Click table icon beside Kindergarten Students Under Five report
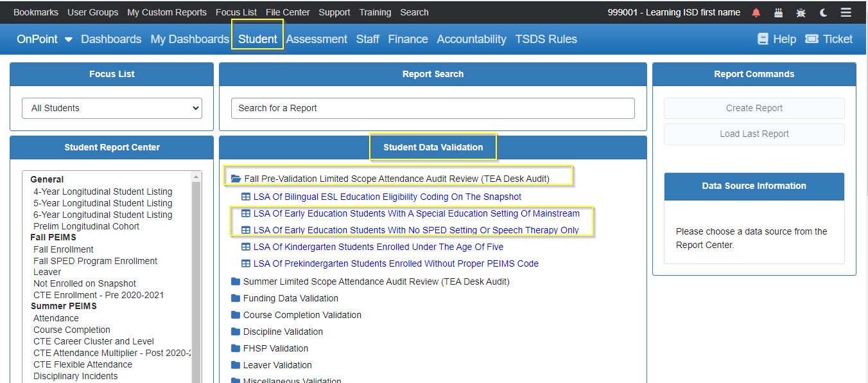 (245, 247)
